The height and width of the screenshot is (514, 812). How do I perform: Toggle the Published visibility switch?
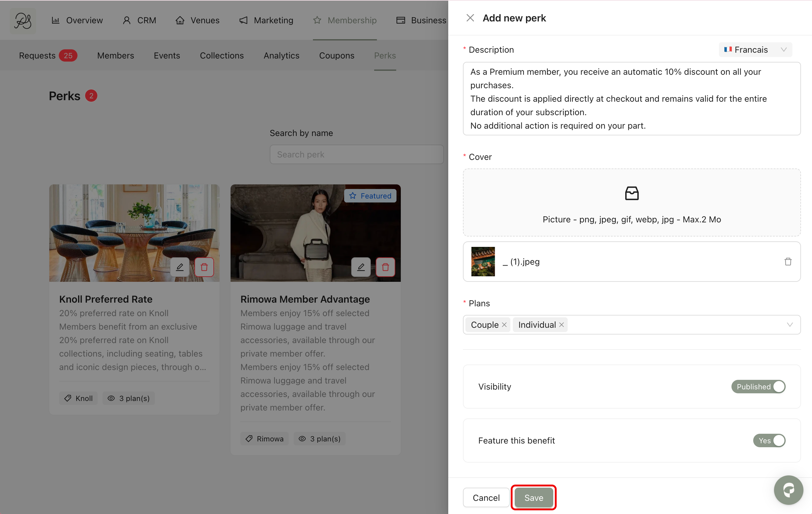tap(758, 387)
